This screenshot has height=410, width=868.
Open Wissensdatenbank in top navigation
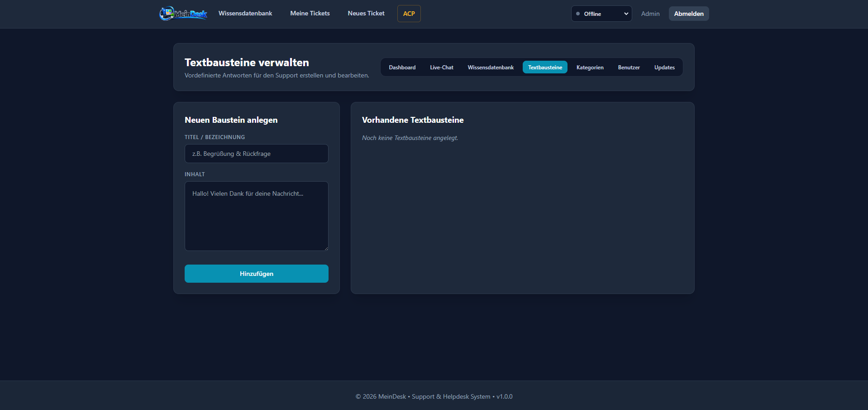click(245, 14)
